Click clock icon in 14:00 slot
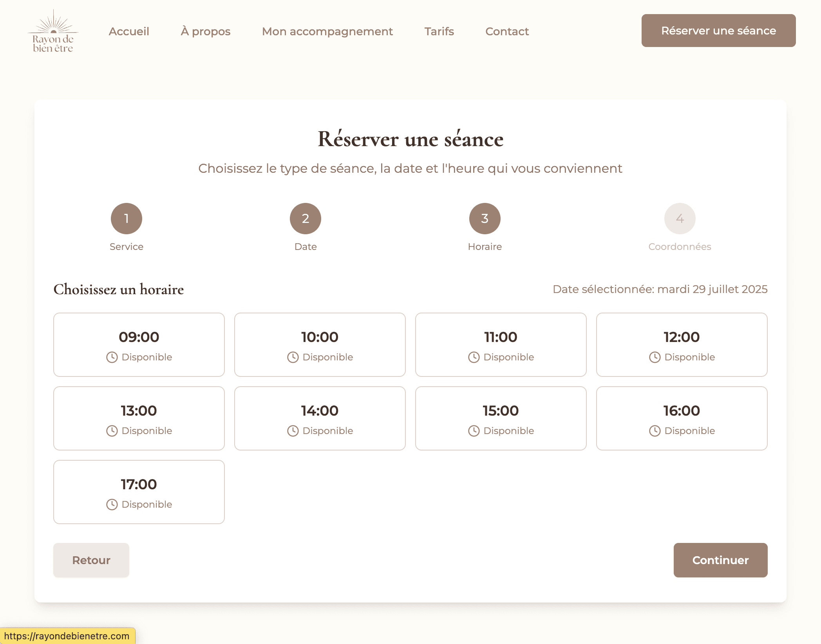The height and width of the screenshot is (644, 821). (x=293, y=431)
